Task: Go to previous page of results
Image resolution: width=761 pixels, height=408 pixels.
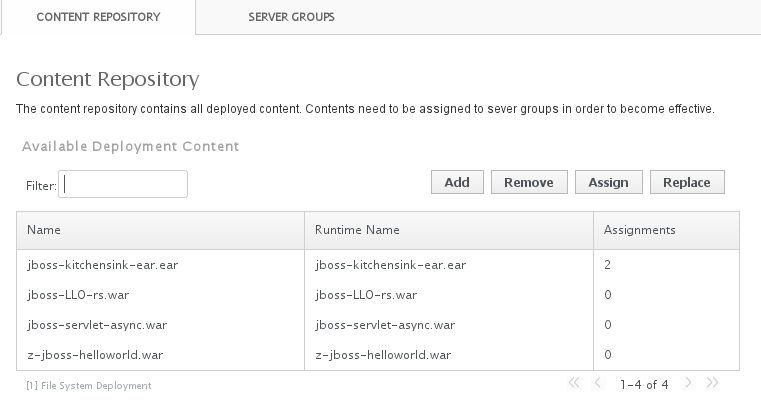Action: [x=597, y=383]
